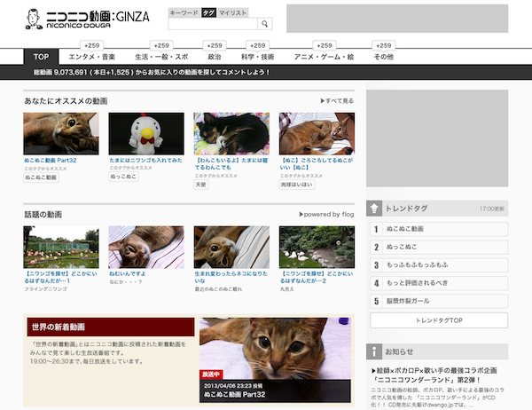The height and width of the screenshot is (410, 532).
Task: Open the ニコニコワンダーランド announcement link
Action: click(434, 375)
